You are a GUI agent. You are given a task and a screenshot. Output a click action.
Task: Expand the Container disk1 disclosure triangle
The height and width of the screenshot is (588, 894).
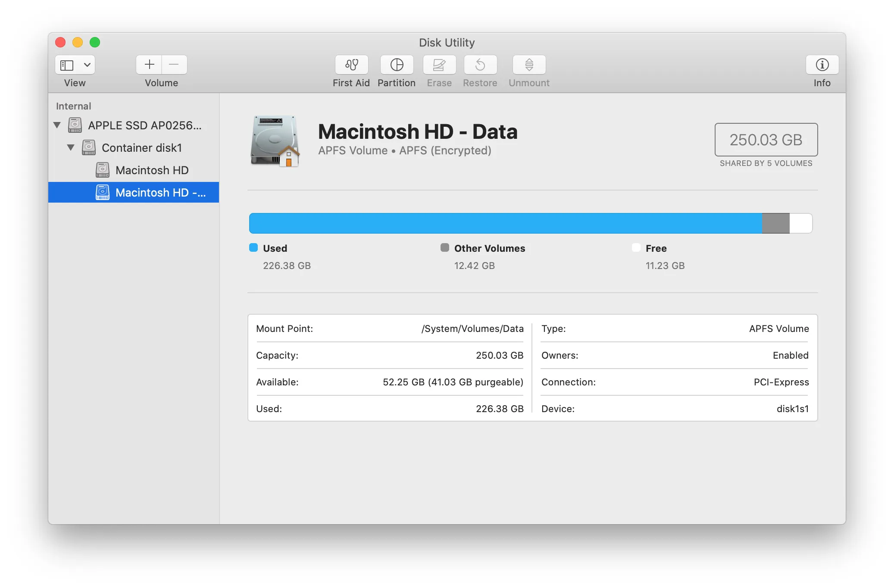(x=71, y=147)
